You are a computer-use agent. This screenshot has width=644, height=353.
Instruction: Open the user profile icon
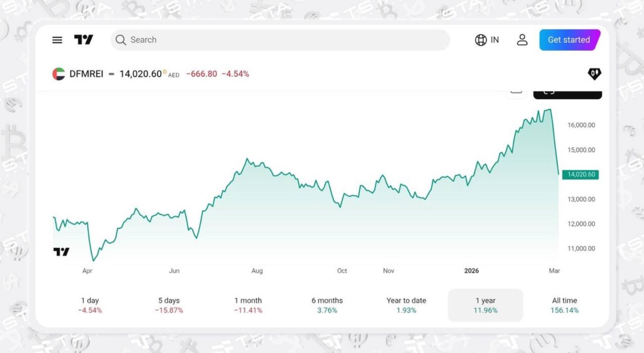[x=522, y=40]
